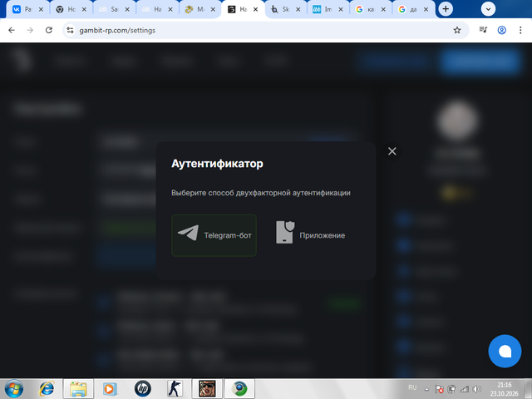Viewport: 532px width, 399px height.
Task: Open the Action Center flag tray icon
Action: pos(439,389)
